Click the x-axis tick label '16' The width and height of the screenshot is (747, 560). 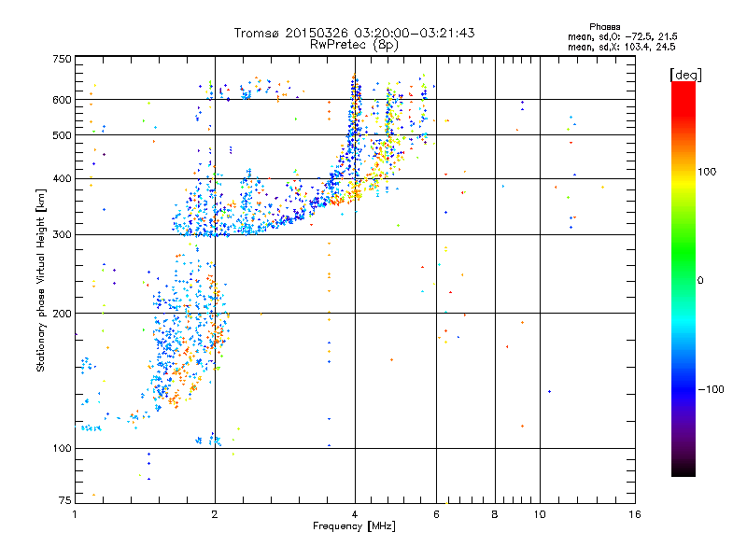click(x=635, y=514)
